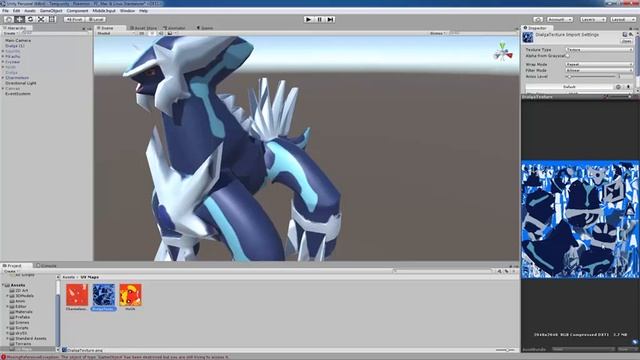
Task: Click the scene orientation gizmo
Action: pyautogui.click(x=503, y=52)
